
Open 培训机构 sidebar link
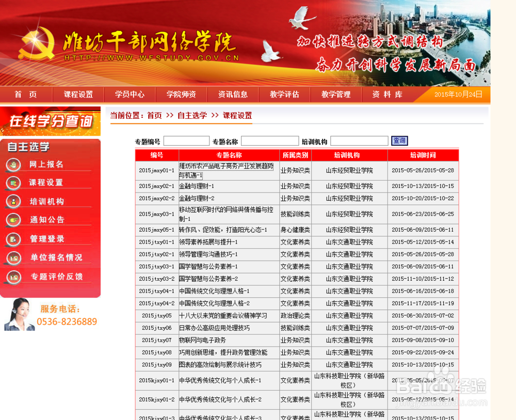(x=47, y=201)
